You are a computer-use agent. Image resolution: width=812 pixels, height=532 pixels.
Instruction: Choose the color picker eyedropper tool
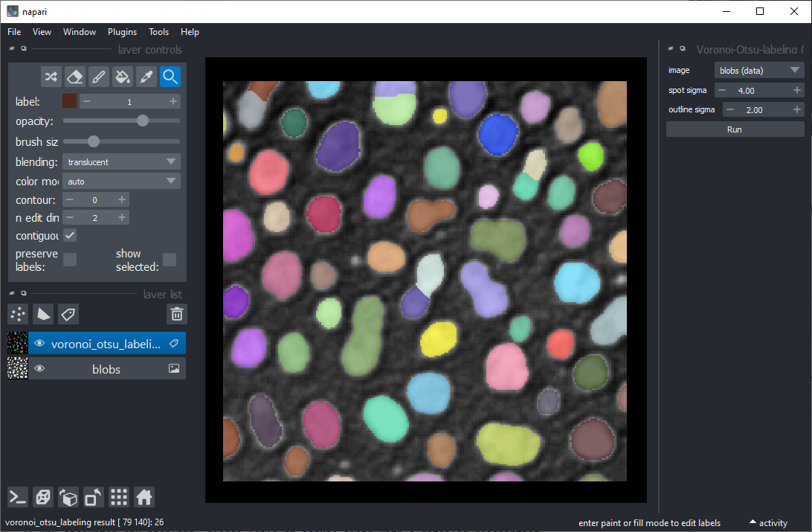(146, 77)
